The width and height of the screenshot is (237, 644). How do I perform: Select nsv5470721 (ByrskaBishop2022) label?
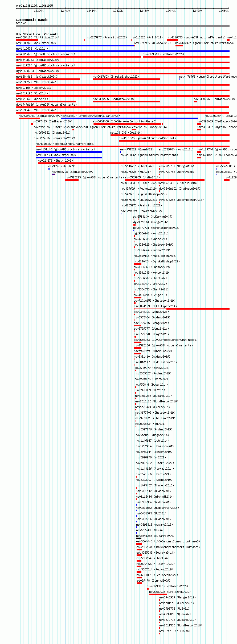[x=156, y=228]
